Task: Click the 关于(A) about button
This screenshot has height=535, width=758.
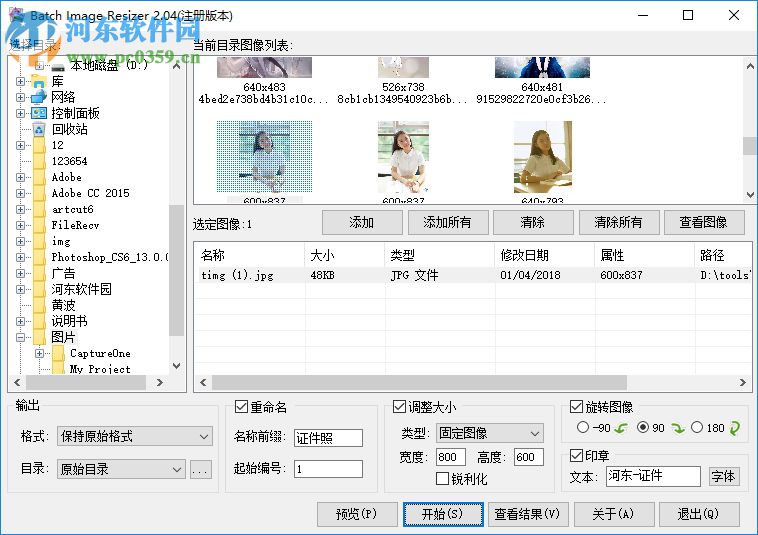Action: click(614, 514)
